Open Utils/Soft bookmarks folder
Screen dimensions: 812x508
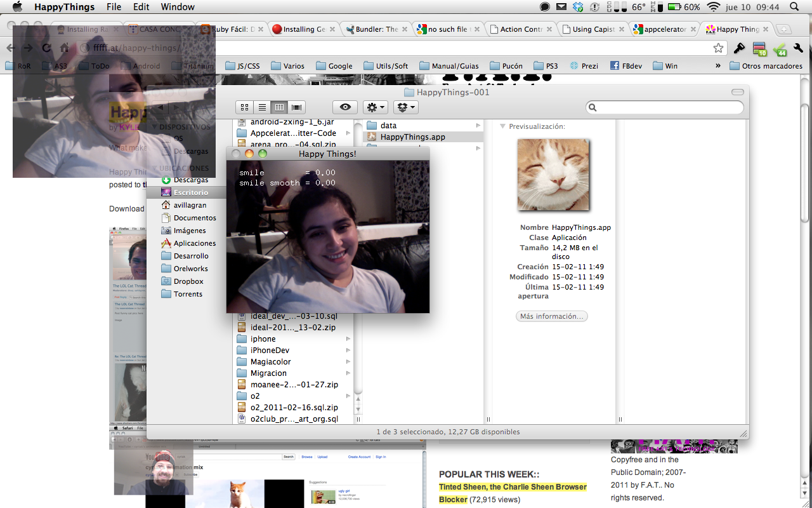point(385,65)
